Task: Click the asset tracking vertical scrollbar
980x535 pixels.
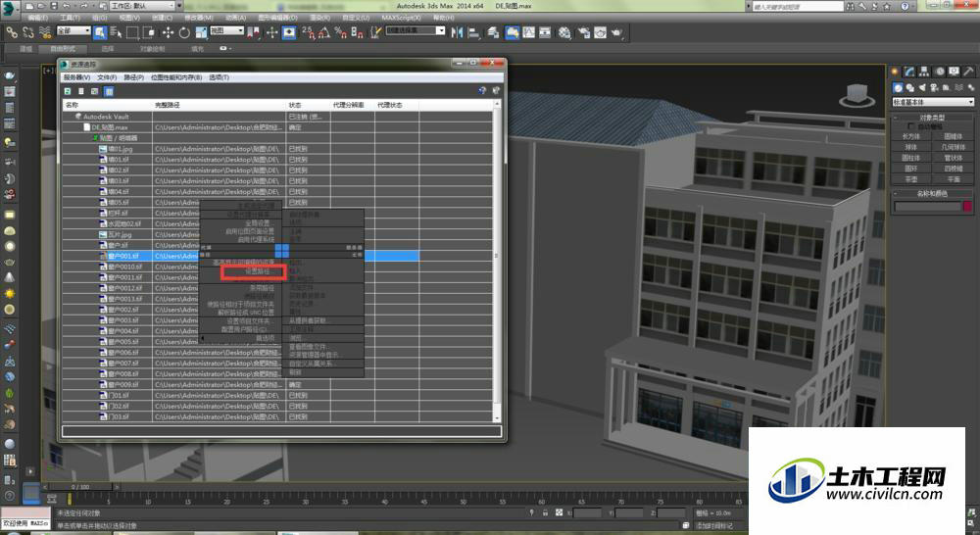Action: pos(497,263)
